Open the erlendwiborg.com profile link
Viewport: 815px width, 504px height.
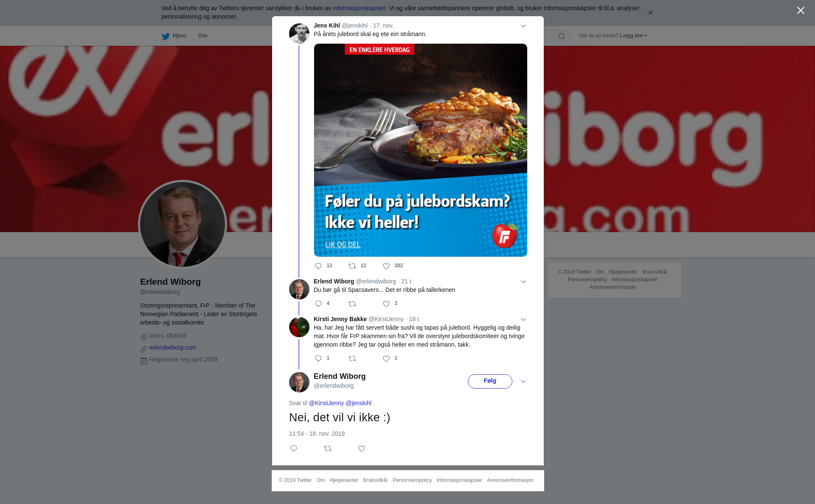(173, 347)
